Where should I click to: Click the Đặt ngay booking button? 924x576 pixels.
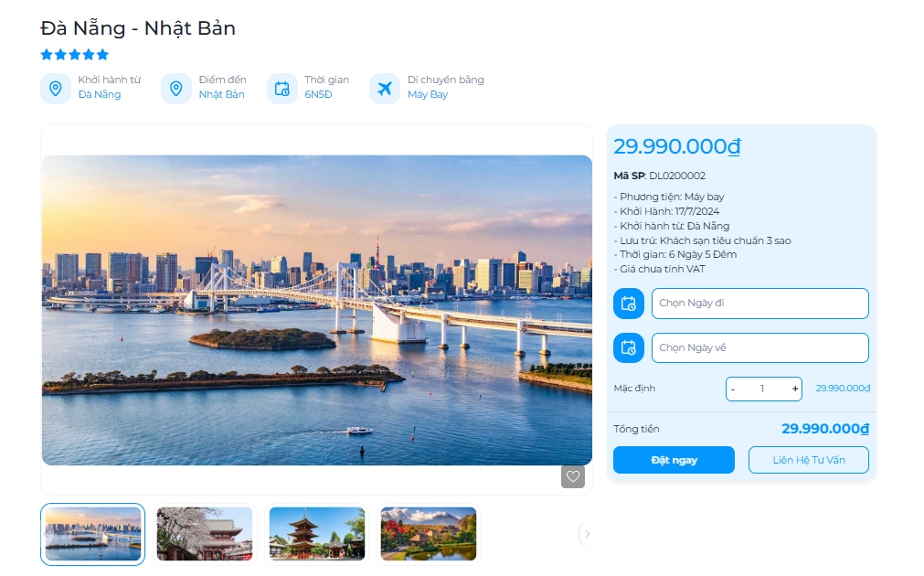(x=674, y=460)
